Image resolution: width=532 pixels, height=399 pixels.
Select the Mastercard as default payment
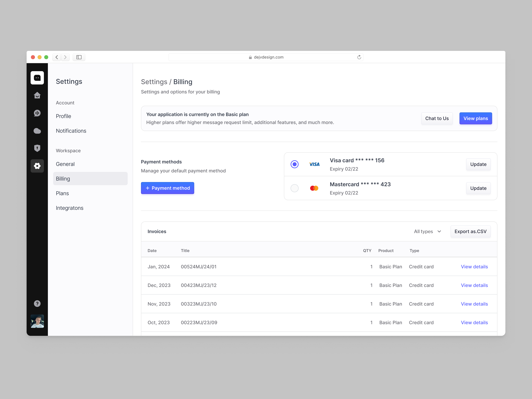point(294,188)
